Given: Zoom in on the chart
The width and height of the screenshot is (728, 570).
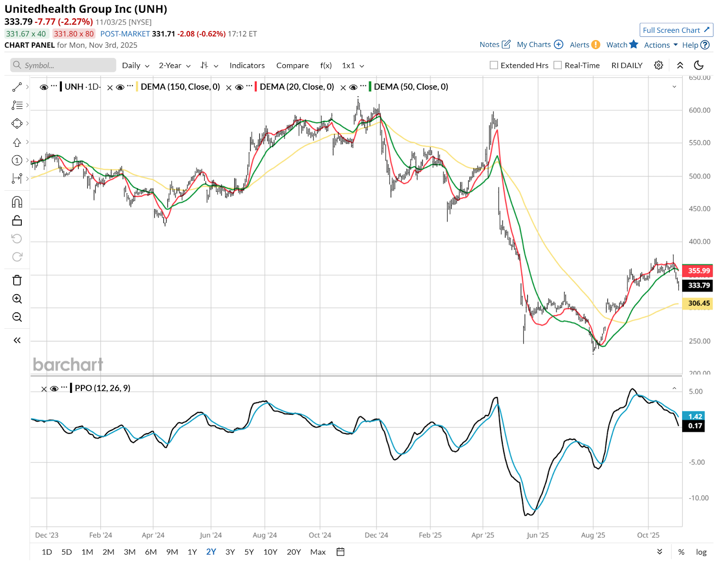Looking at the screenshot, I should (17, 299).
